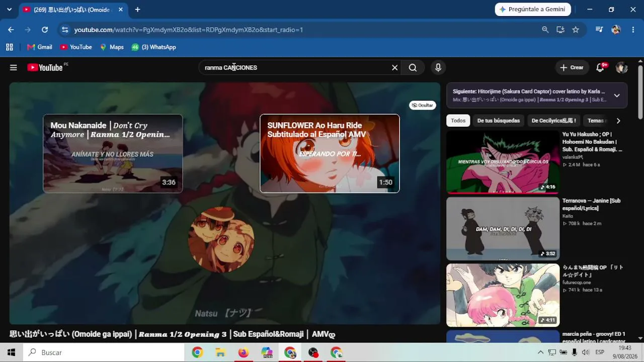Show hidden system tray icons
Viewport: 644px width, 362px height.
[540, 352]
